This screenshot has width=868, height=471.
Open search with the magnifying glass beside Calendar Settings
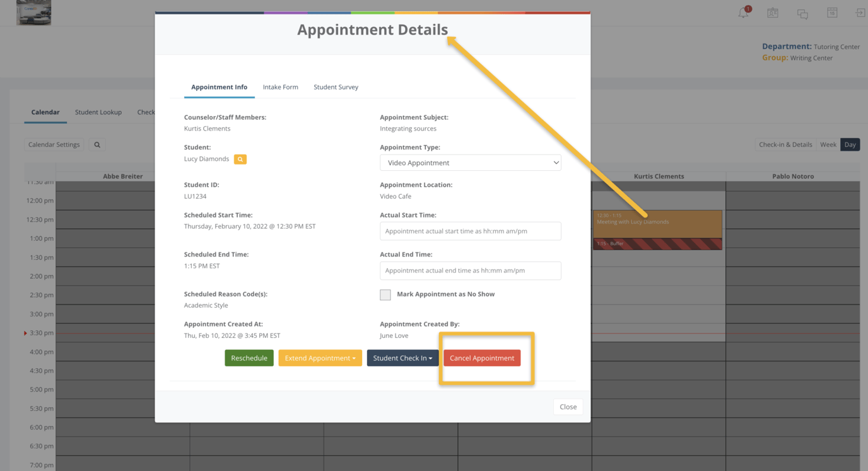pos(96,144)
